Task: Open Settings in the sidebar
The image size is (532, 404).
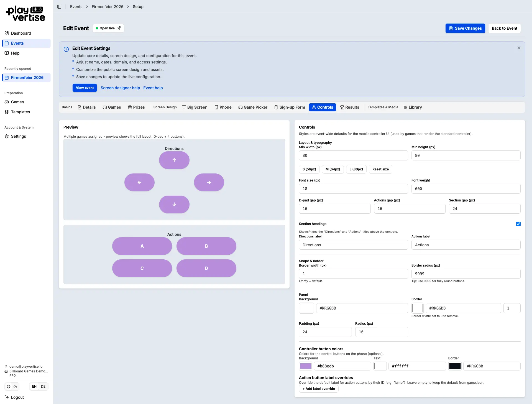Action: [27, 136]
